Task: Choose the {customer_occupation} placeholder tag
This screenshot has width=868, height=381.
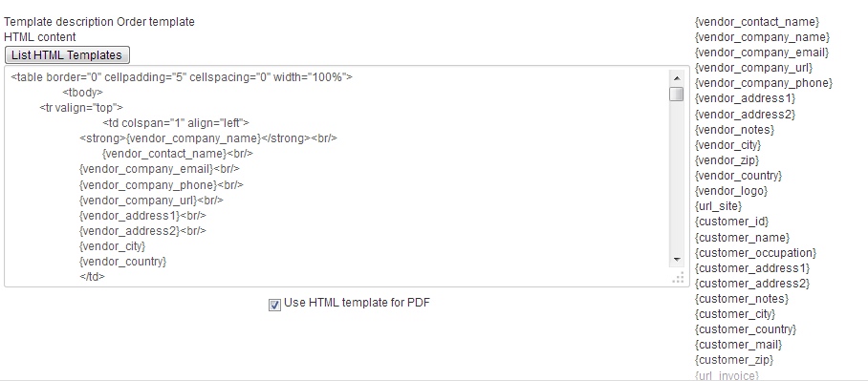Action: click(x=755, y=253)
